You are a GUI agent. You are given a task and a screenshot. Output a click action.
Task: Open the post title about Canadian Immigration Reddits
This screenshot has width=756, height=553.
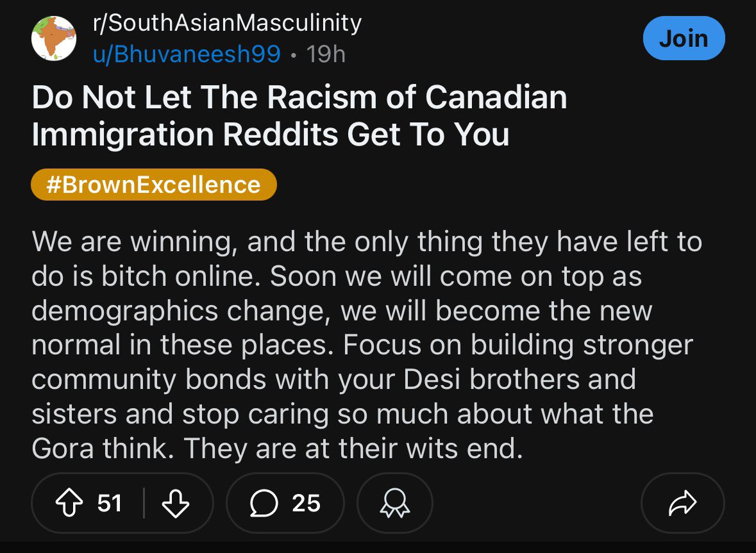tap(299, 115)
